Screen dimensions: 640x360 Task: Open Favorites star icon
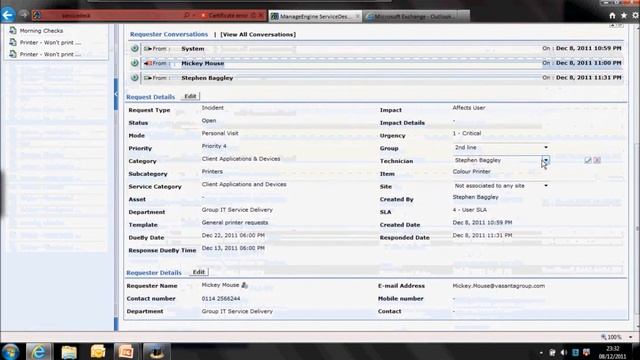tap(624, 16)
